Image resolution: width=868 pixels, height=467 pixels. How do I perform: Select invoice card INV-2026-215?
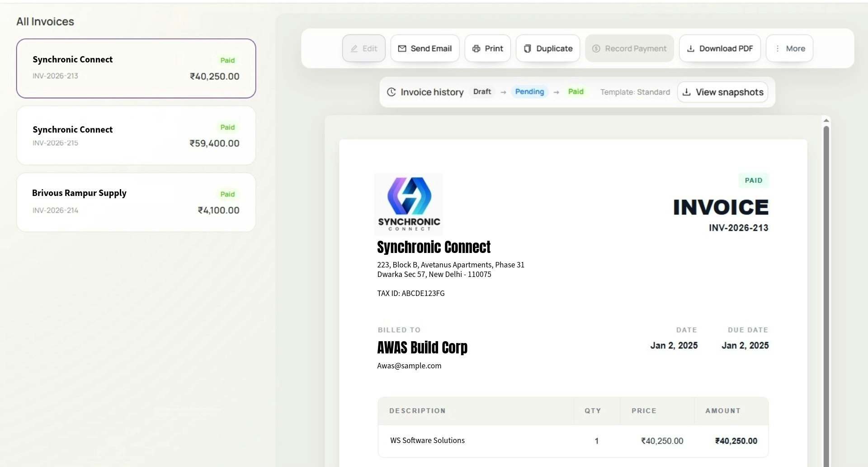click(136, 135)
